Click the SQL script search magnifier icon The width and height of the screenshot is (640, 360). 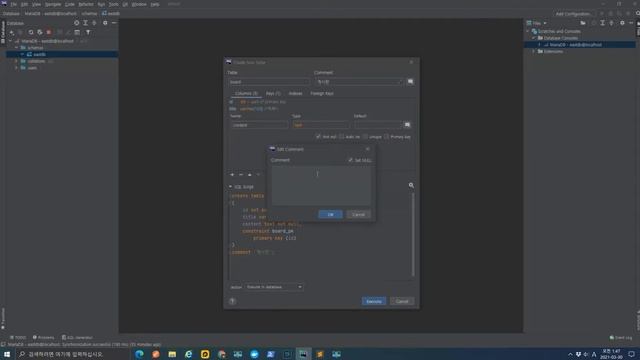(411, 185)
